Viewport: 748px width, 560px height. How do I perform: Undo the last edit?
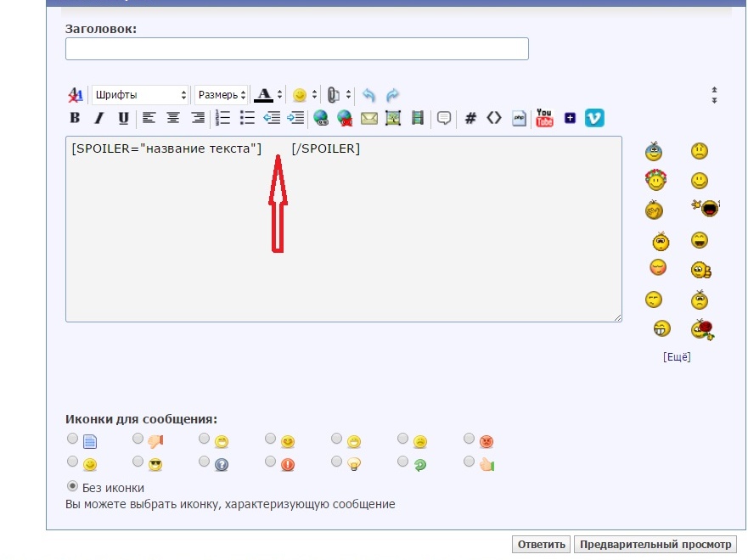click(x=368, y=95)
